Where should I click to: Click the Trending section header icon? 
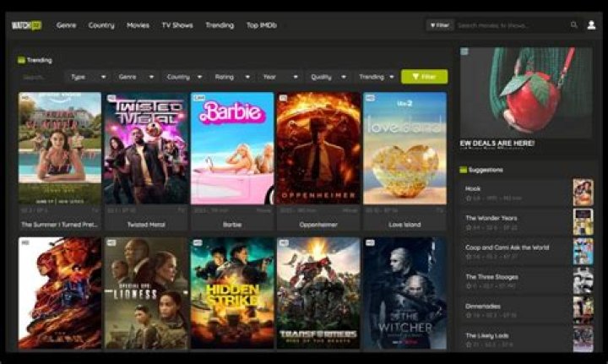click(22, 60)
